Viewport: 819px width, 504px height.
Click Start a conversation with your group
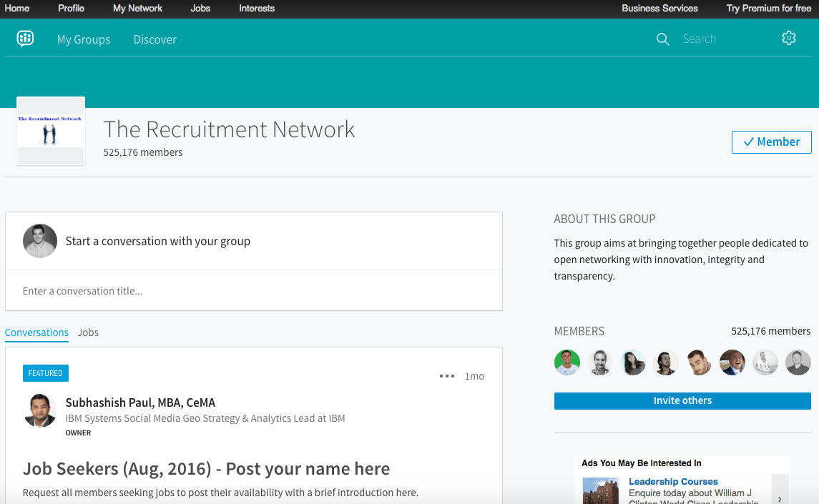[158, 242]
